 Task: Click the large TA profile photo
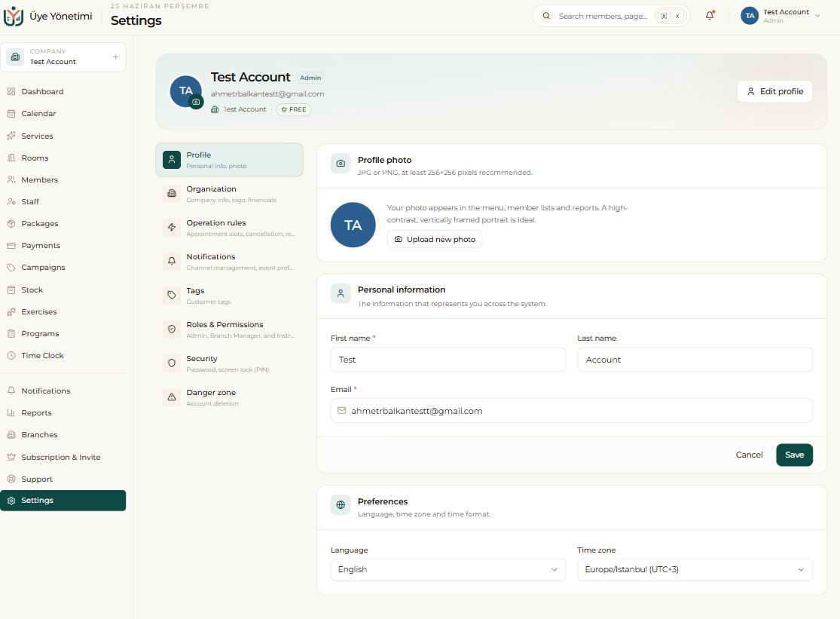point(353,225)
